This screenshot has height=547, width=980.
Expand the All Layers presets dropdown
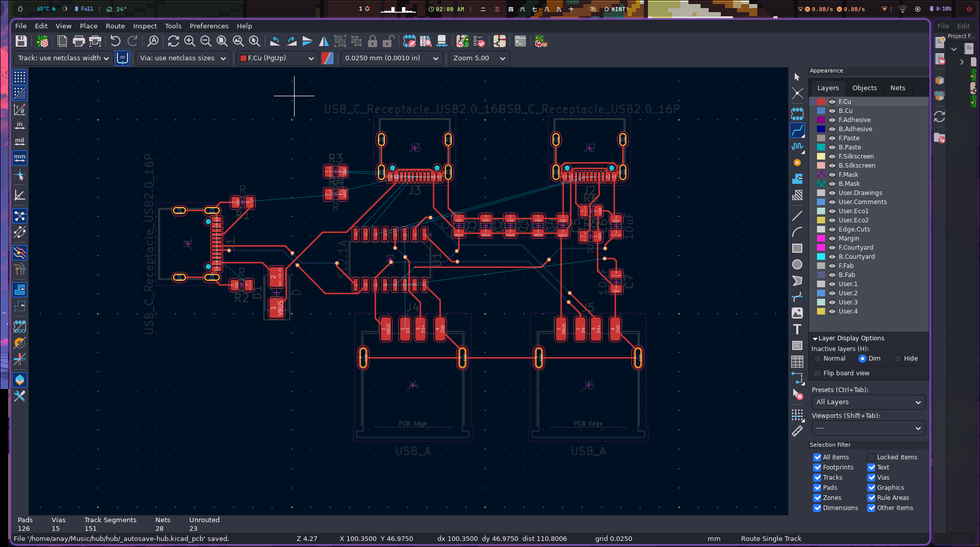(x=868, y=402)
